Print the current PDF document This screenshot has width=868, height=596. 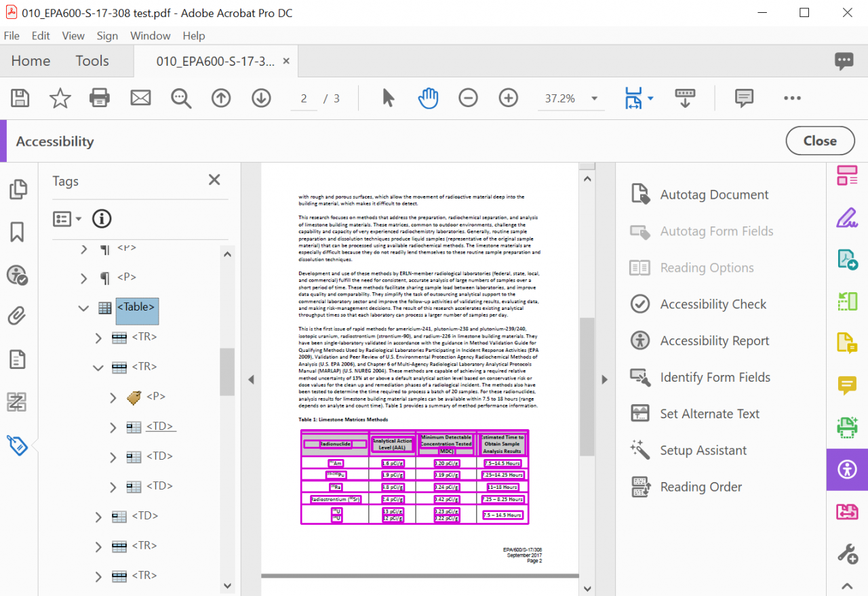(100, 98)
